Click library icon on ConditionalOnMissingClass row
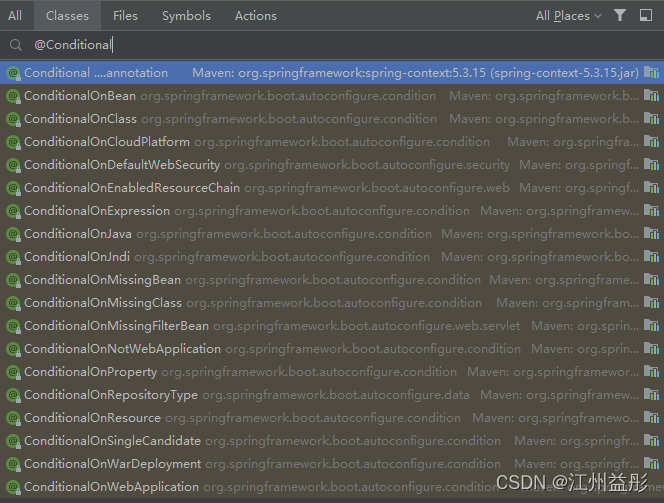Image resolution: width=664 pixels, height=503 pixels. pos(651,302)
